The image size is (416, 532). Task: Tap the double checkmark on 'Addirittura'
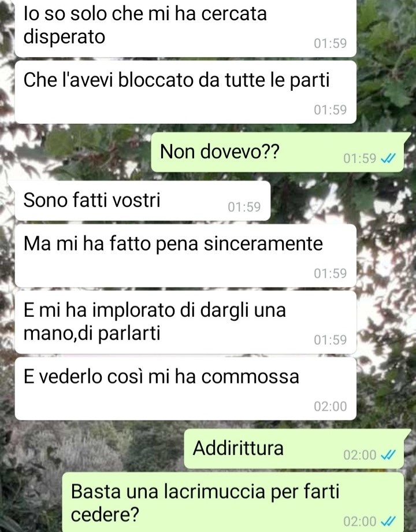(388, 455)
